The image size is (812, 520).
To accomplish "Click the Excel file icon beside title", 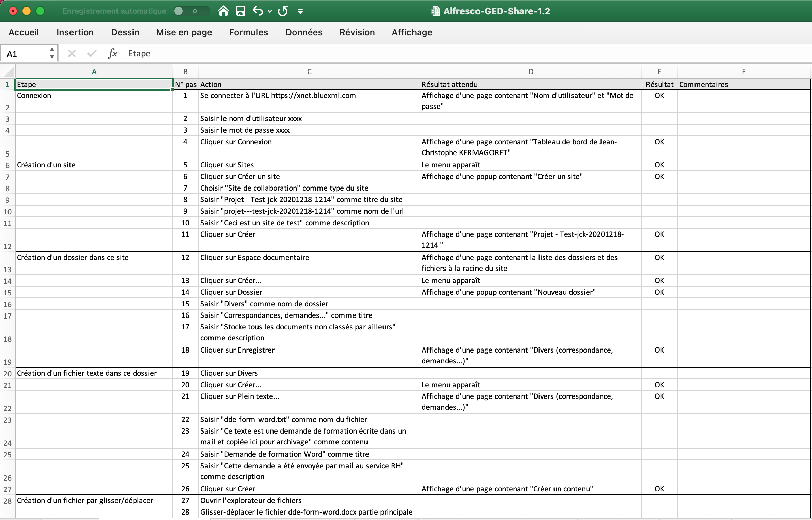I will [435, 11].
